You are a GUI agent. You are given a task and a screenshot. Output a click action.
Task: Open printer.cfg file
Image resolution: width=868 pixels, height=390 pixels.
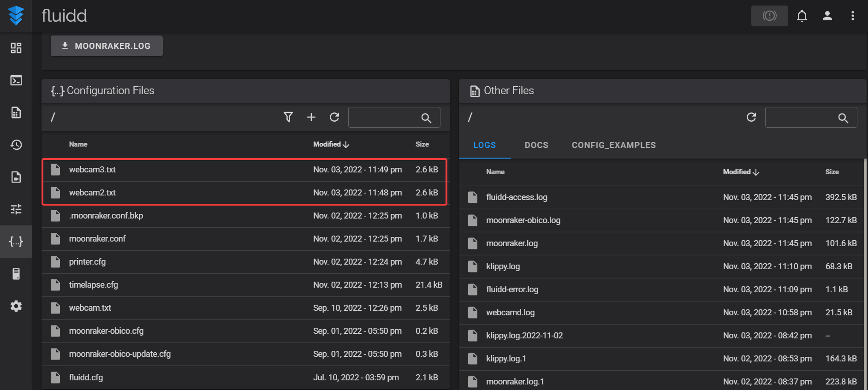[x=245, y=262]
